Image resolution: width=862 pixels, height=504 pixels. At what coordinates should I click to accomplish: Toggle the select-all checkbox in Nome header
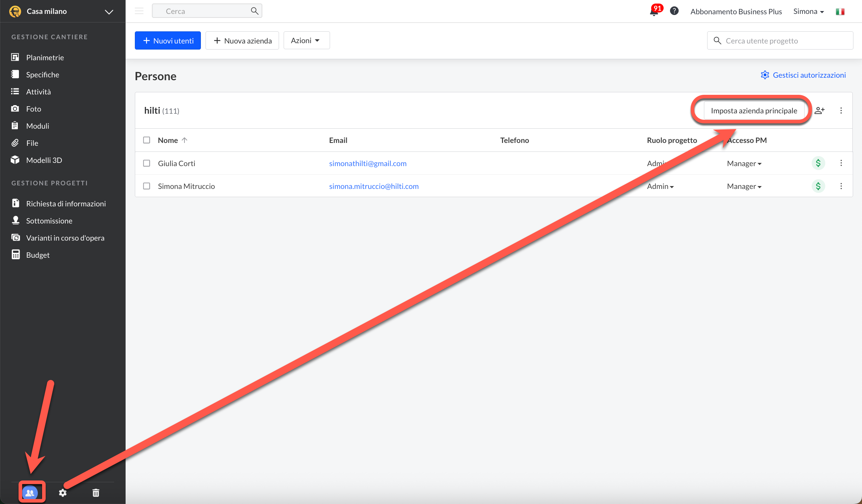(147, 140)
